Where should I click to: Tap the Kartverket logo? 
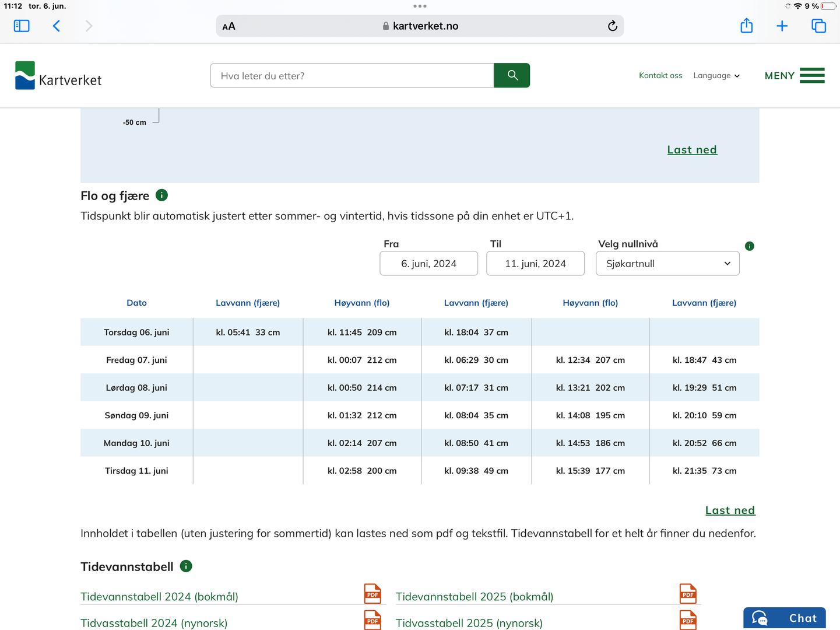pos(58,76)
